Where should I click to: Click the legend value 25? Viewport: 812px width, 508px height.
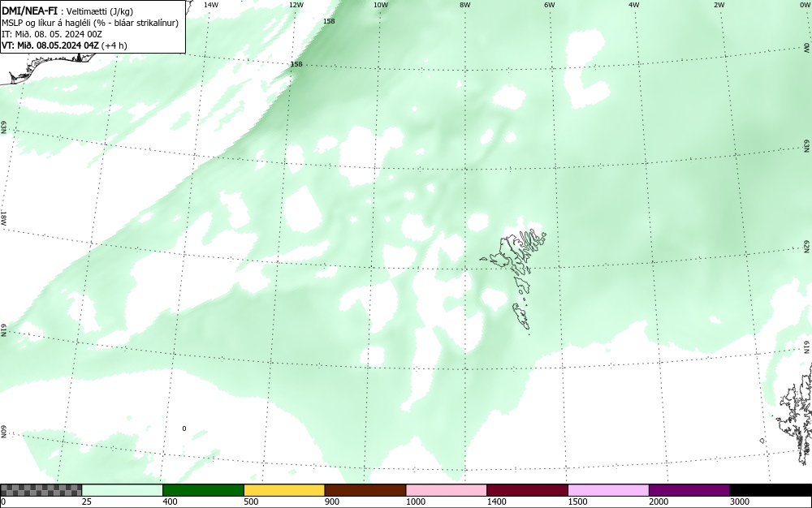coord(87,502)
